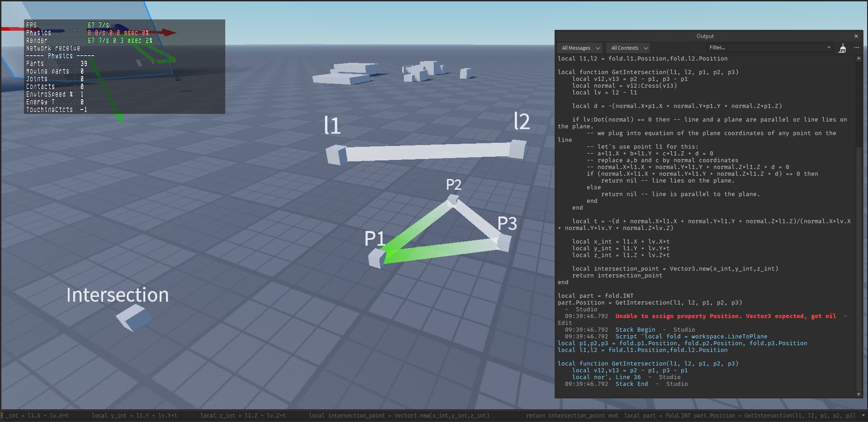Select the Intersection part in viewport
This screenshot has height=422, width=868.
133,318
